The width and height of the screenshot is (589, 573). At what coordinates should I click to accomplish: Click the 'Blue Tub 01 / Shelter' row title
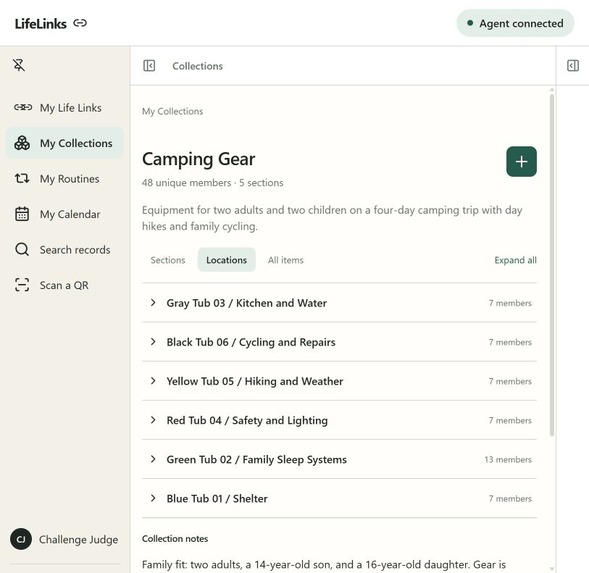[217, 498]
